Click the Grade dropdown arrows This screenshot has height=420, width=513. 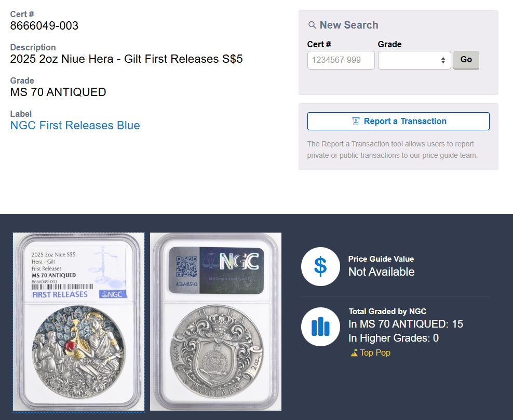[x=443, y=60]
